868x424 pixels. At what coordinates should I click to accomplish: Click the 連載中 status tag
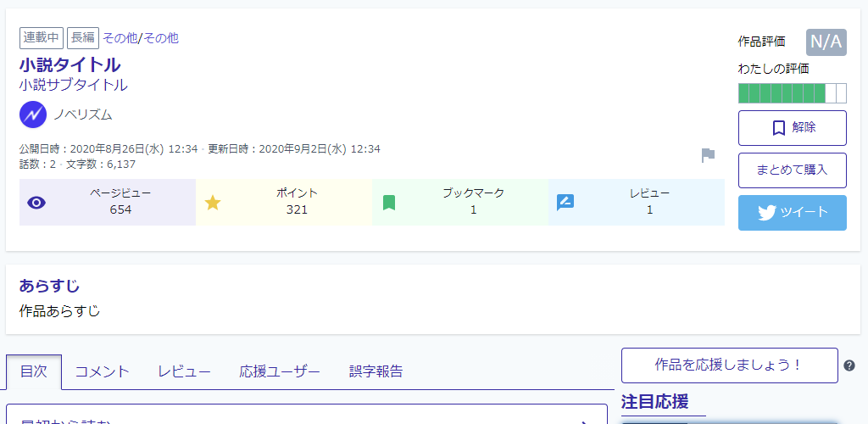click(x=42, y=38)
